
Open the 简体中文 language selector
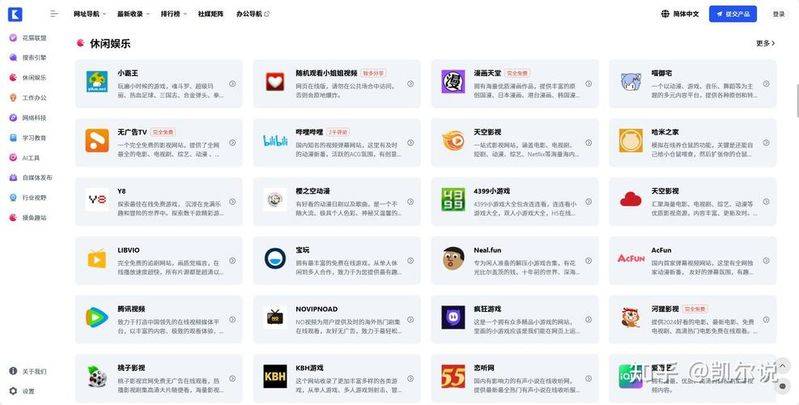(x=680, y=14)
